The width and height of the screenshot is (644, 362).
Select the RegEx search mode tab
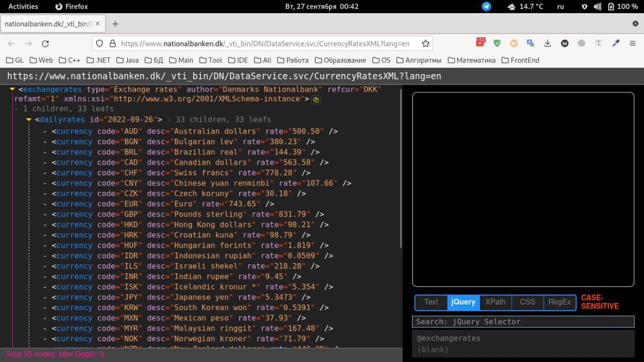click(559, 302)
